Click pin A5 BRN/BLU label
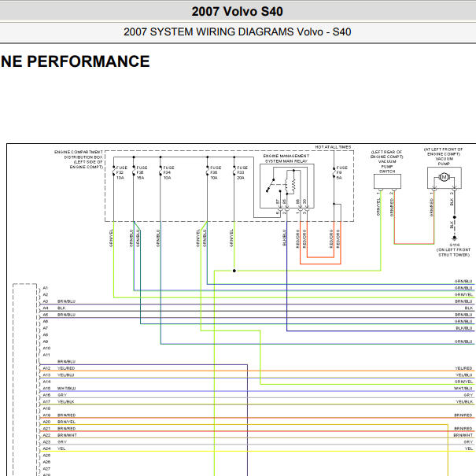This screenshot has height=476, width=476. point(66,315)
